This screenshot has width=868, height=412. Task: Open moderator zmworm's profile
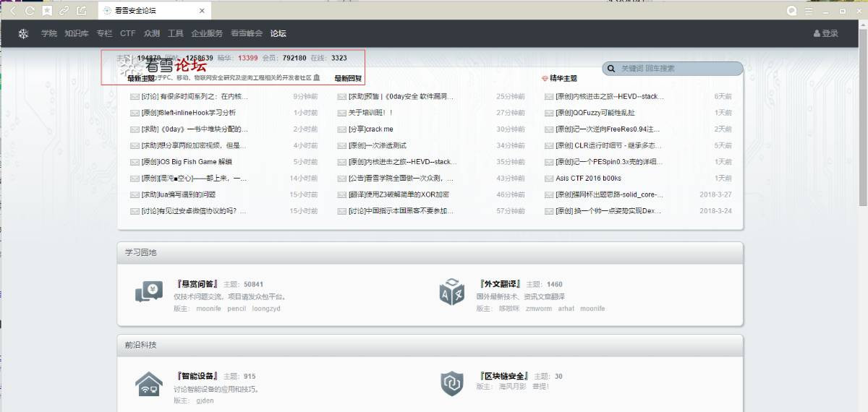pos(539,309)
